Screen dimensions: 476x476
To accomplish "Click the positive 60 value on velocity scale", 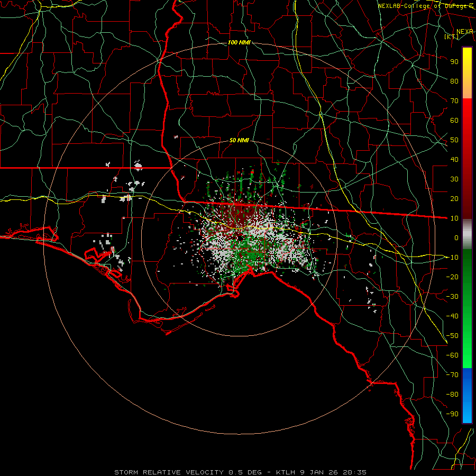I will 454,120.
